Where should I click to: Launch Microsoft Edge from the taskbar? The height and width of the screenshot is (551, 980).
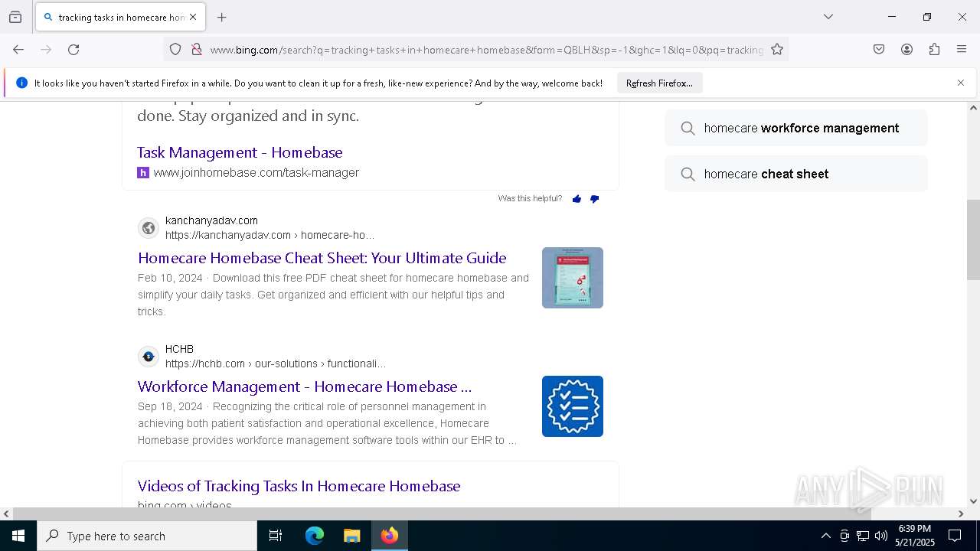click(x=315, y=536)
